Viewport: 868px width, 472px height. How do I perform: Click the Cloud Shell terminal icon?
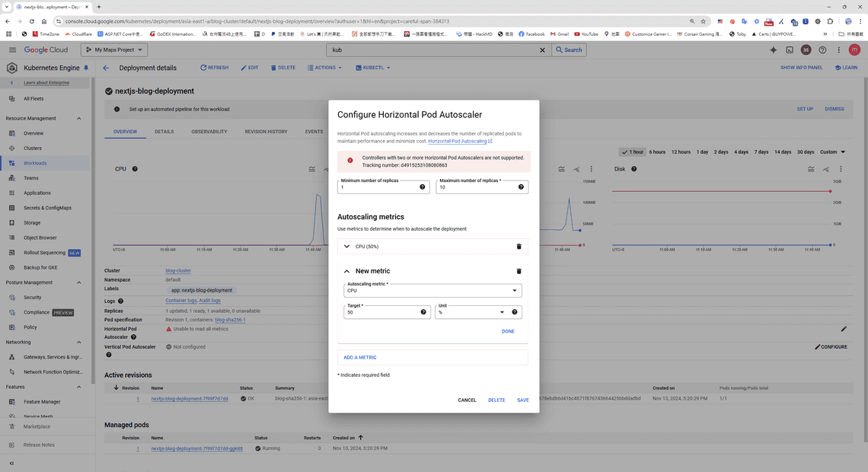click(790, 49)
